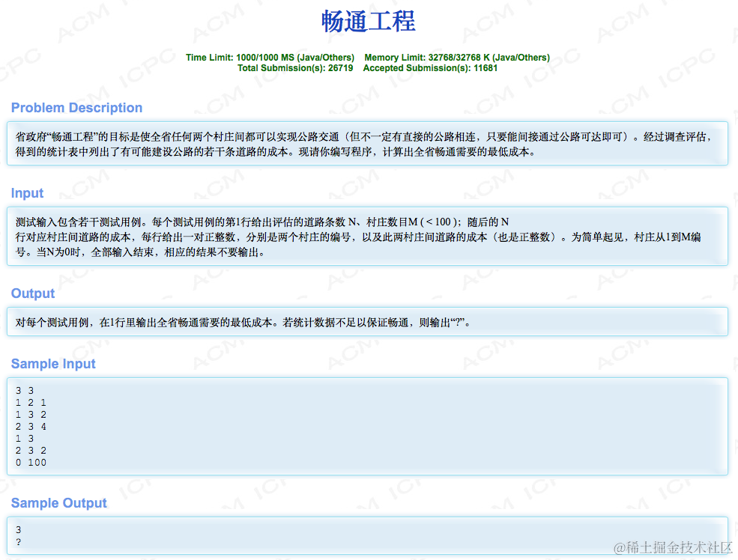This screenshot has height=560, width=738.
Task: Click the input line starting 号。当N为0时
Action: [140, 252]
